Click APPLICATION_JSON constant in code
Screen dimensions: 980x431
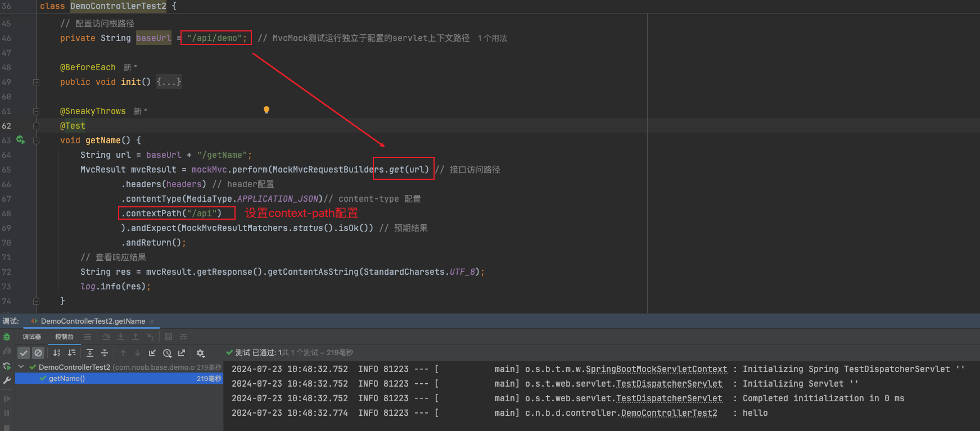click(278, 199)
